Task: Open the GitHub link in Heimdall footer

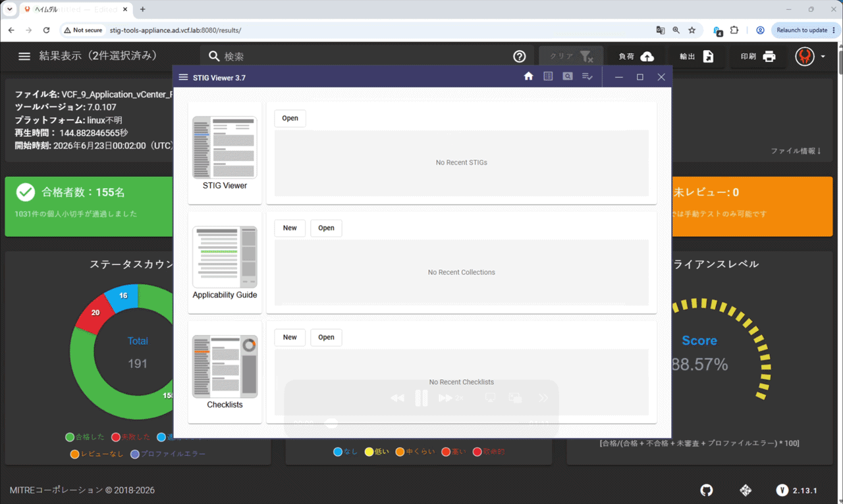Action: point(707,490)
